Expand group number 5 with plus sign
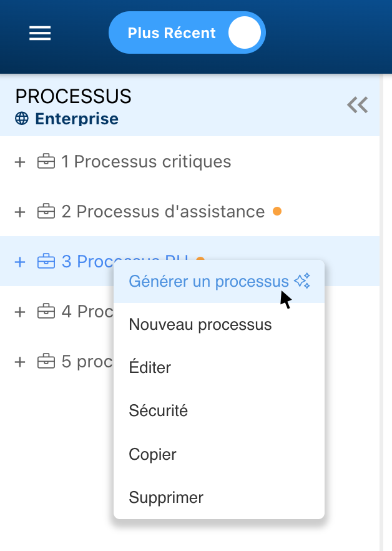 [x=20, y=362]
